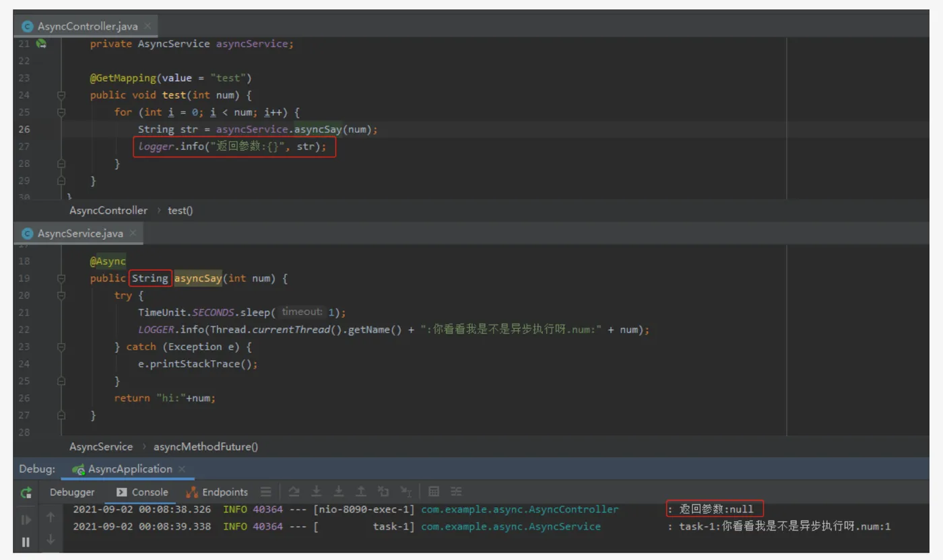Viewport: 943px width, 560px height.
Task: Click test() in the breadcrumb
Action: (x=180, y=211)
